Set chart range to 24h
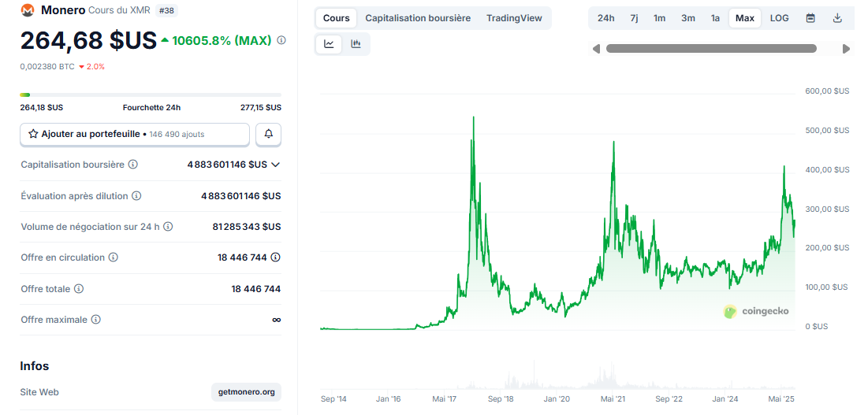 (605, 18)
